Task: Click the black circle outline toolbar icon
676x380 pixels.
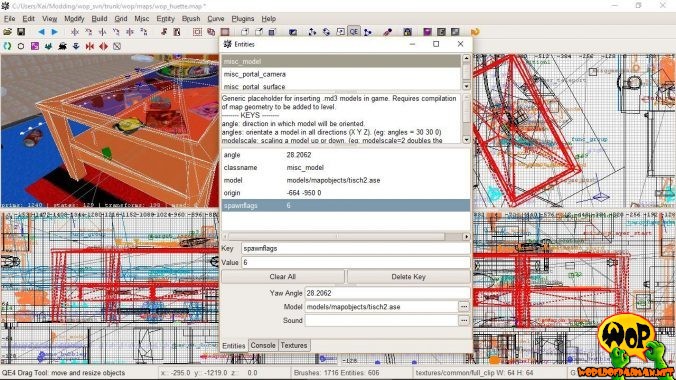Action: pos(21,46)
